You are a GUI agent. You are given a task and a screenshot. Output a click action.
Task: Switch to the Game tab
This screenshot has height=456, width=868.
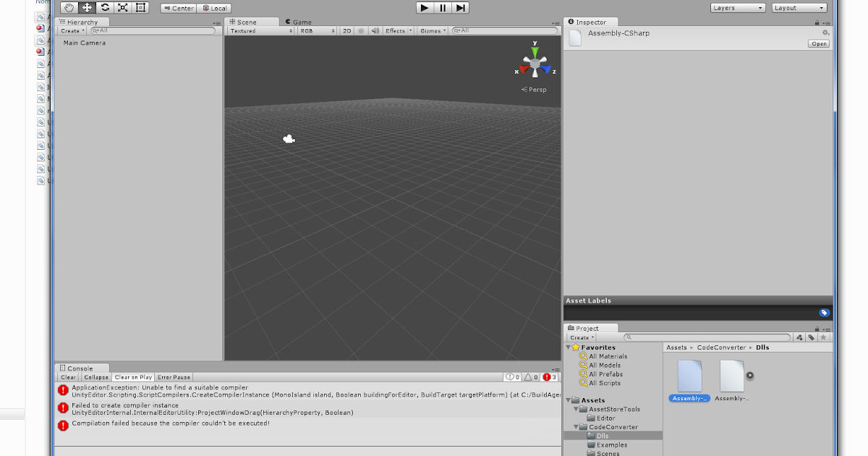(x=299, y=22)
